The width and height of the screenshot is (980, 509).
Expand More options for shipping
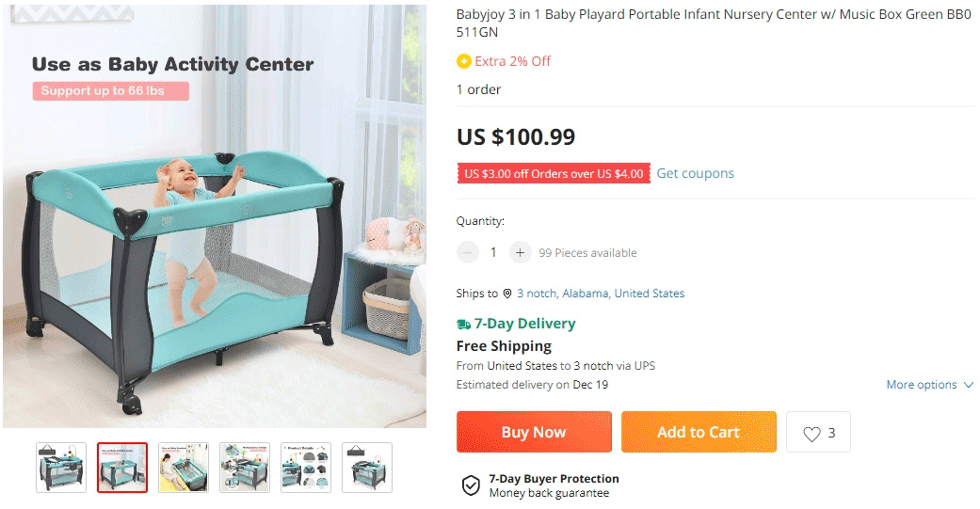pyautogui.click(x=921, y=385)
